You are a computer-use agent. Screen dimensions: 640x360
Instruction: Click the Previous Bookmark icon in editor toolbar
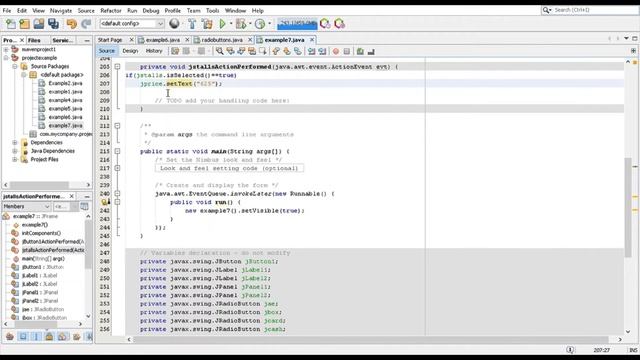click(x=276, y=51)
